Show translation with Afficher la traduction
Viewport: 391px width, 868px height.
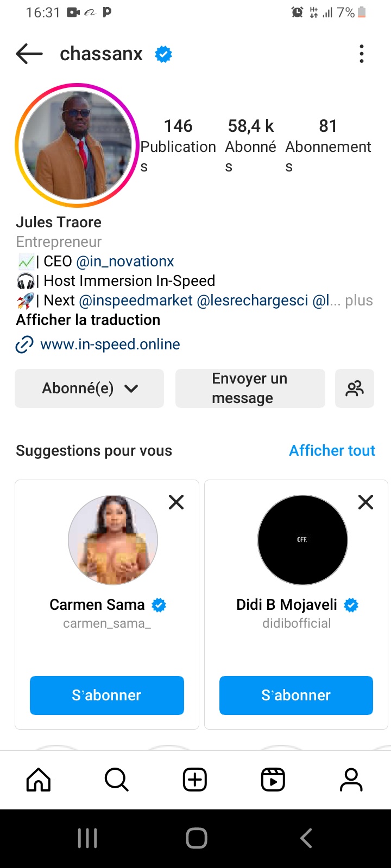tap(88, 320)
